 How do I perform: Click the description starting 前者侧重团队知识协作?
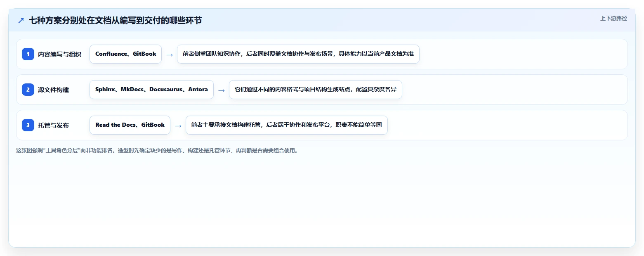[x=298, y=54]
